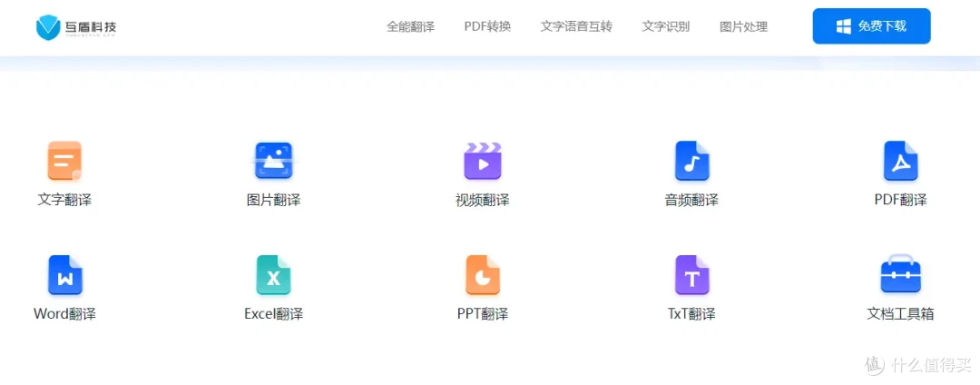Click the 文字翻译 orange document icon
The width and height of the screenshot is (980, 385).
click(65, 161)
